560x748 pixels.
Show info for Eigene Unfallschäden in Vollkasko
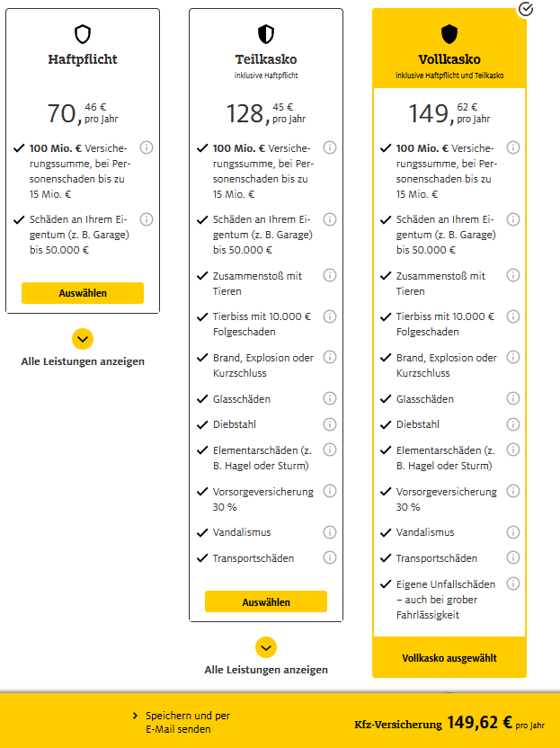pyautogui.click(x=513, y=583)
